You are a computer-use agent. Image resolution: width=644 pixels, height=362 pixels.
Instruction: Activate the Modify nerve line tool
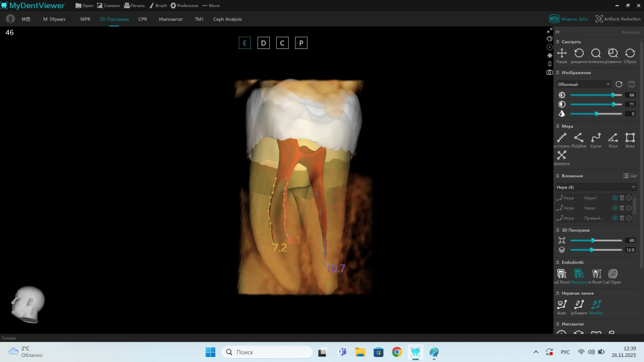[x=596, y=305]
